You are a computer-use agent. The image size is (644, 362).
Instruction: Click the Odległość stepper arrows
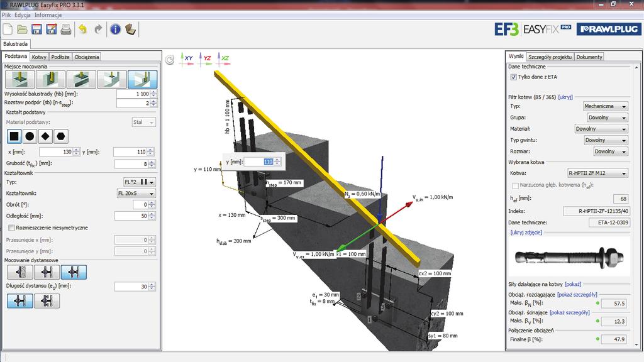click(x=152, y=216)
